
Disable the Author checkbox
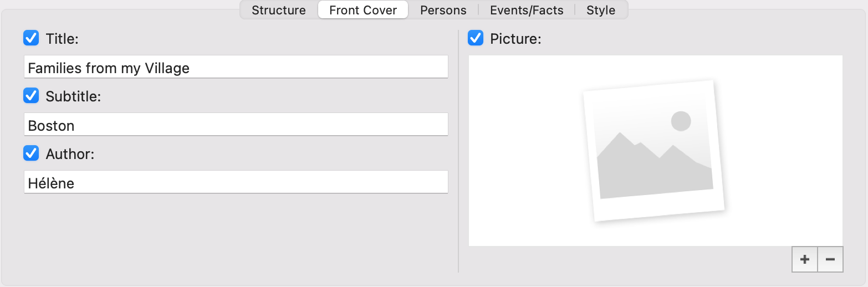(31, 153)
